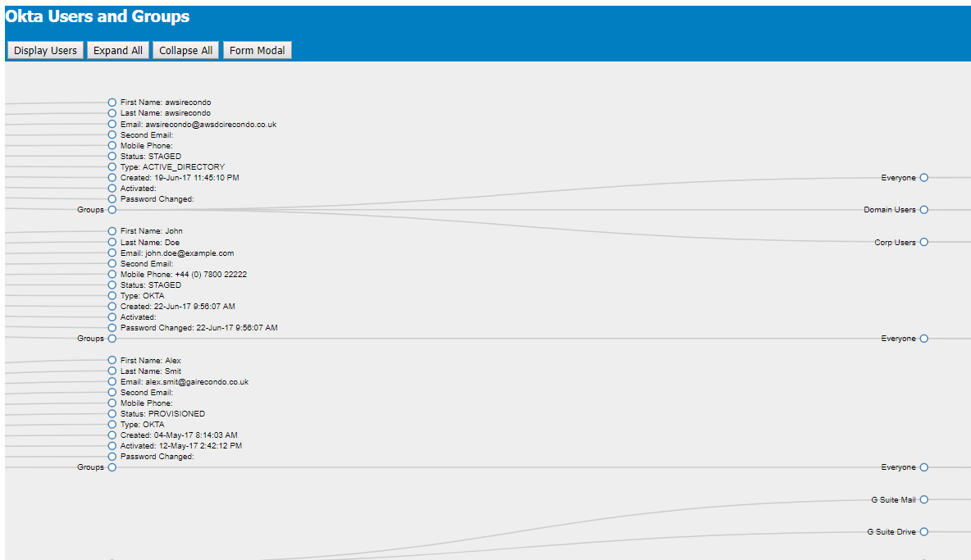The height and width of the screenshot is (560, 971).
Task: Toggle the Activated node for Alex Smit
Action: (x=112, y=445)
